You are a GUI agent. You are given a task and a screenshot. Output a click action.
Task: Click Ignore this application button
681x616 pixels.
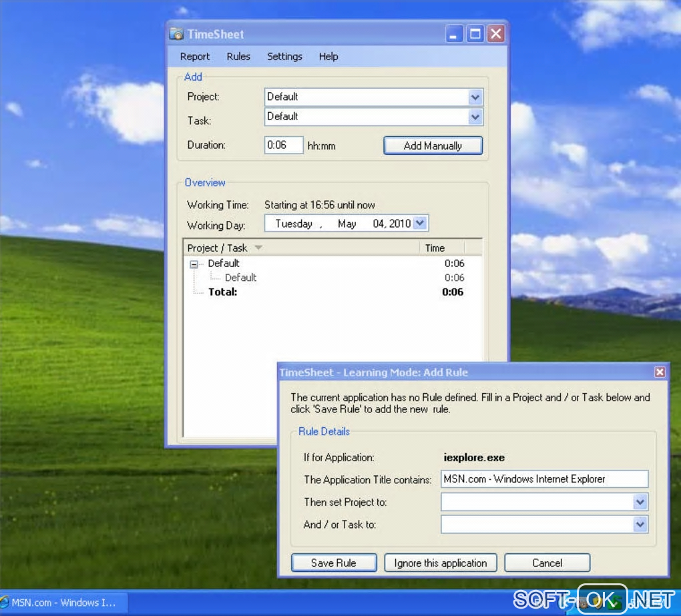point(441,563)
